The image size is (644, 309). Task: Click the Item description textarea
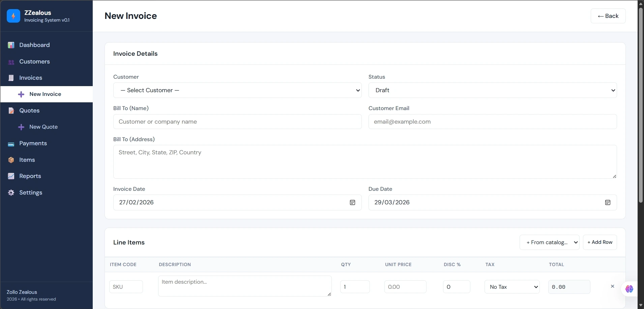pyautogui.click(x=245, y=286)
